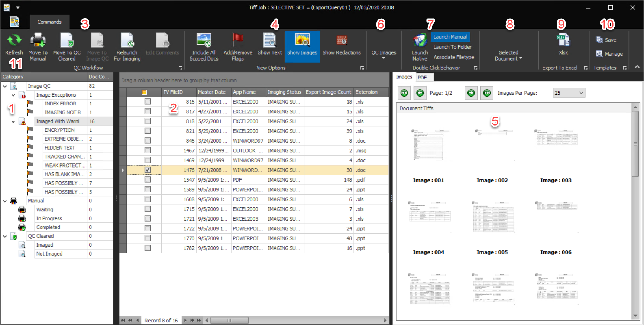Select Associate Filetype behavior
This screenshot has width=644, height=325.
tap(454, 57)
